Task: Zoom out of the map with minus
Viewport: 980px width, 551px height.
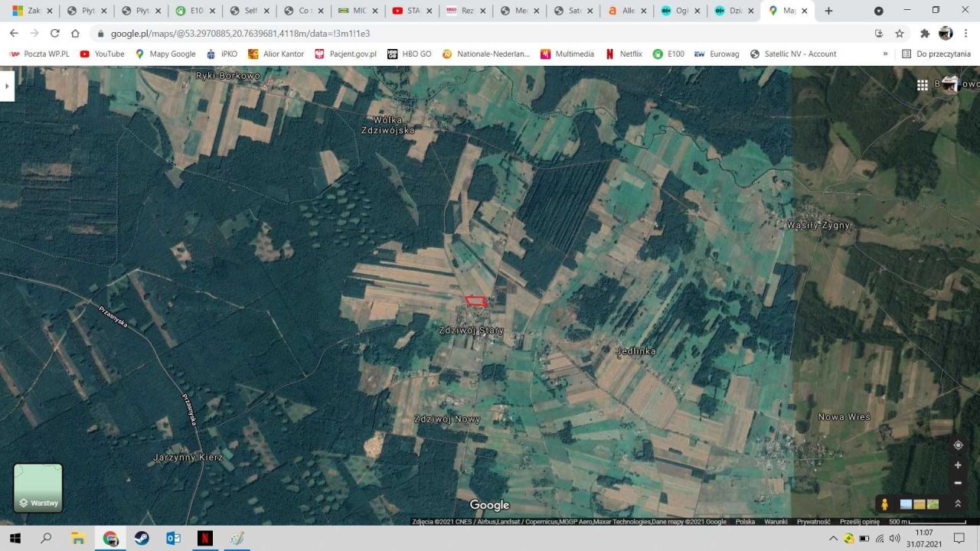Action: click(x=958, y=483)
